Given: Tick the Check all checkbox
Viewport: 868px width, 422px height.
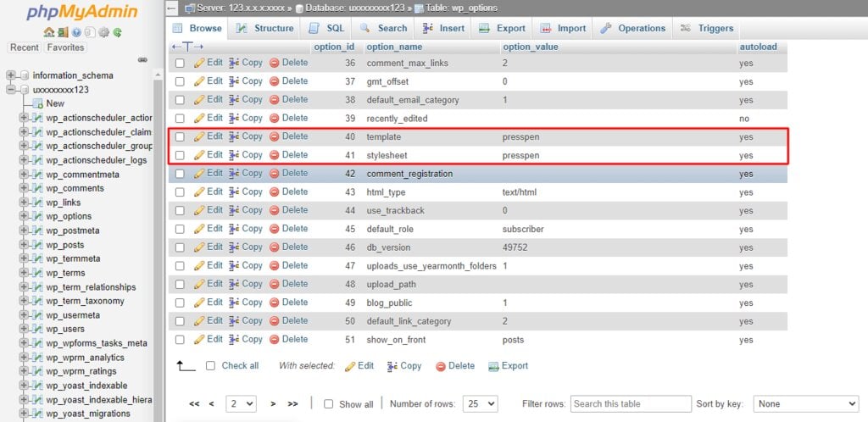Looking at the screenshot, I should tap(211, 366).
